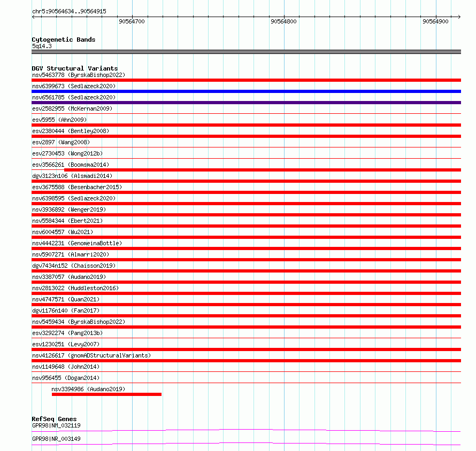Open nsv6398595 (Sedlazeck2020) variant
Screen dimensions: 476x451
click(74, 198)
